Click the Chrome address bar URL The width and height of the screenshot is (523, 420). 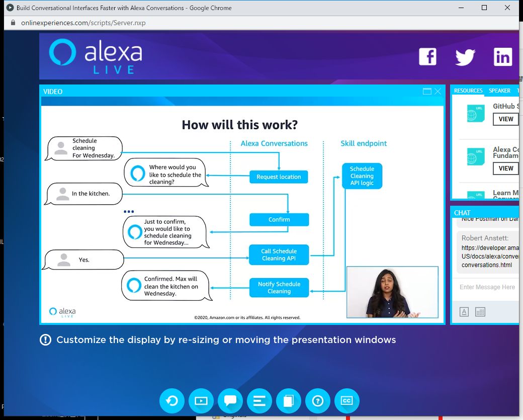(83, 23)
